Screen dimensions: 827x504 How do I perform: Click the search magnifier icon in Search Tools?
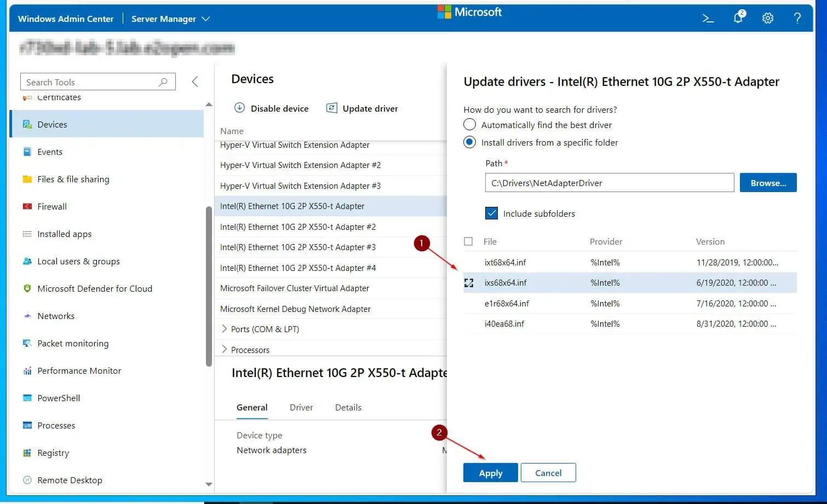(163, 82)
